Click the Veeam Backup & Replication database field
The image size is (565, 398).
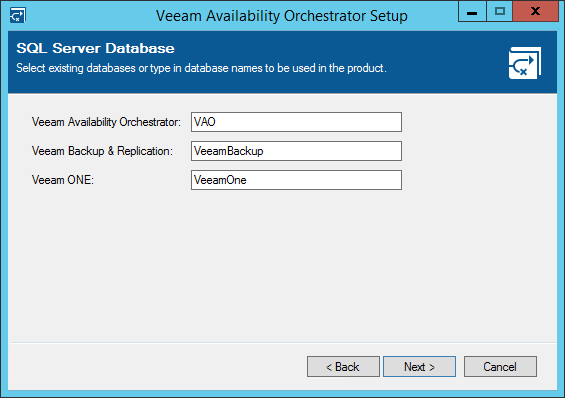click(x=296, y=151)
